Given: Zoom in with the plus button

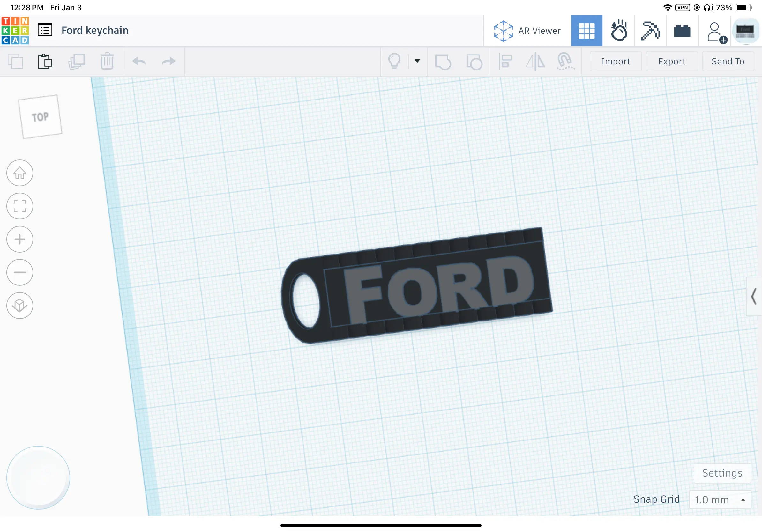Looking at the screenshot, I should pos(20,239).
